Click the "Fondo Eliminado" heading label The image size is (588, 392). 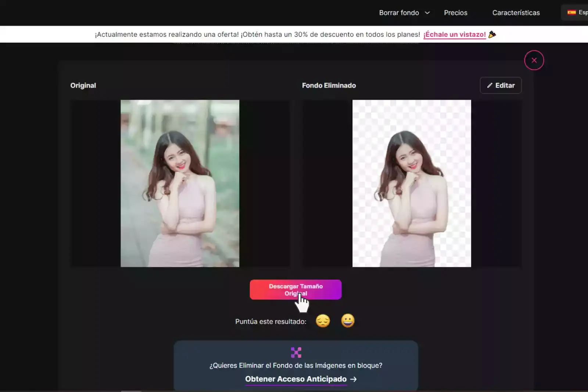point(329,85)
